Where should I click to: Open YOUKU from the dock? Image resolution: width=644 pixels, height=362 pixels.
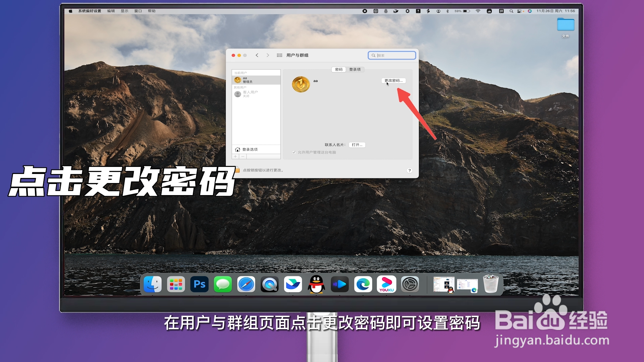386,284
